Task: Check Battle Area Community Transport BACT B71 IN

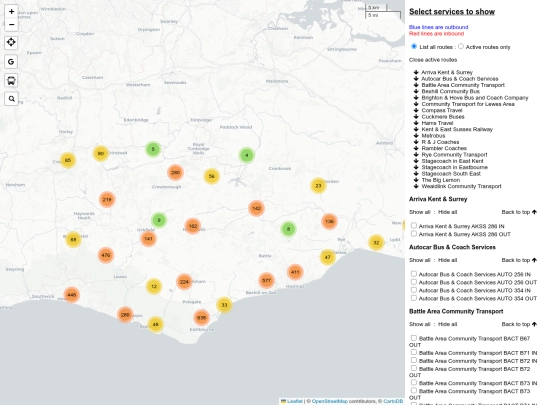Action: (414, 352)
